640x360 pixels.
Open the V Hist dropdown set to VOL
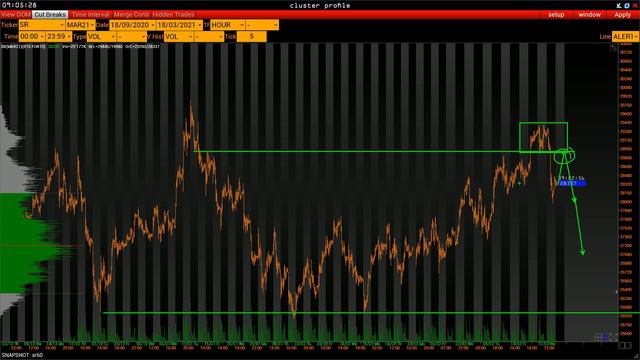pyautogui.click(x=178, y=36)
